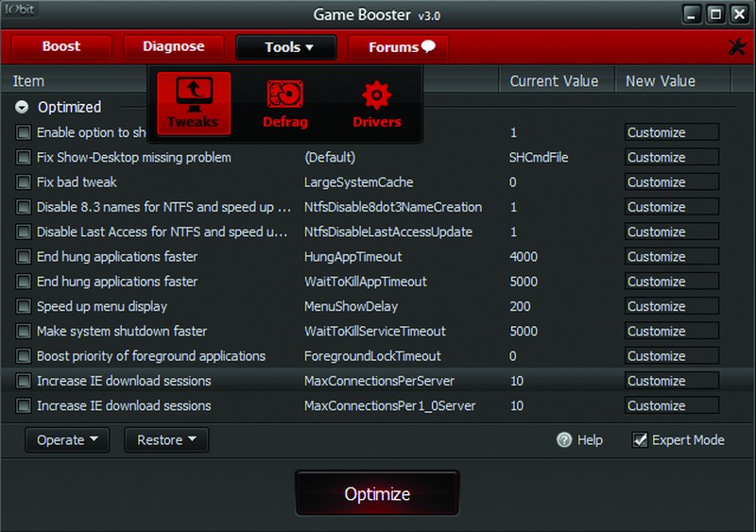Open the Defrag tool
756x532 pixels.
[x=285, y=104]
